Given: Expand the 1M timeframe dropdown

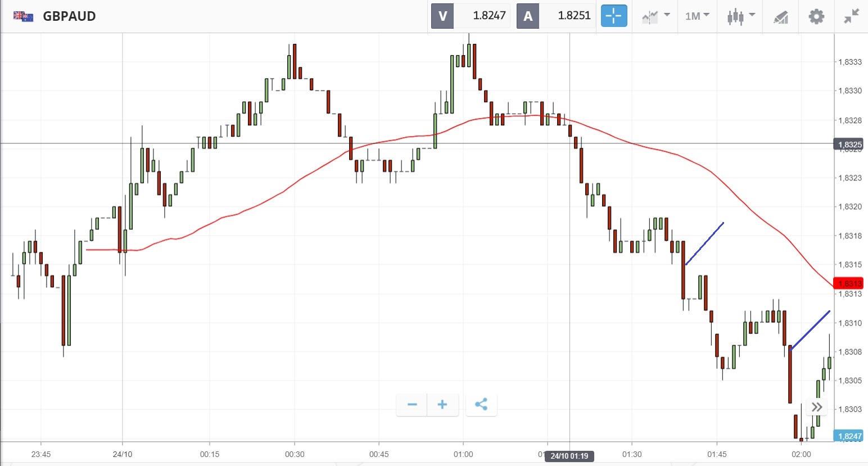Looking at the screenshot, I should pyautogui.click(x=697, y=16).
